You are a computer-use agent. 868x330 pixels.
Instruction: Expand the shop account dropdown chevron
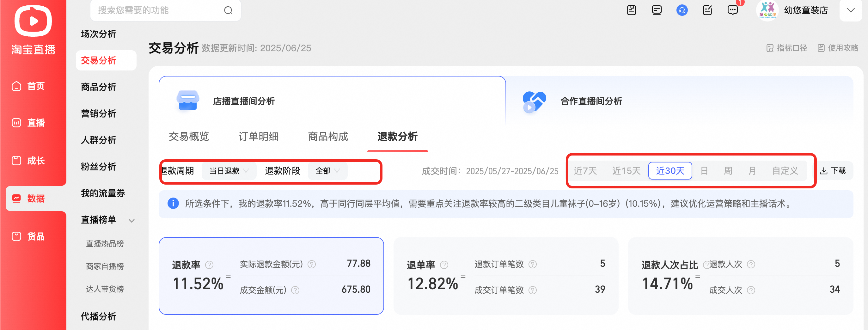851,10
